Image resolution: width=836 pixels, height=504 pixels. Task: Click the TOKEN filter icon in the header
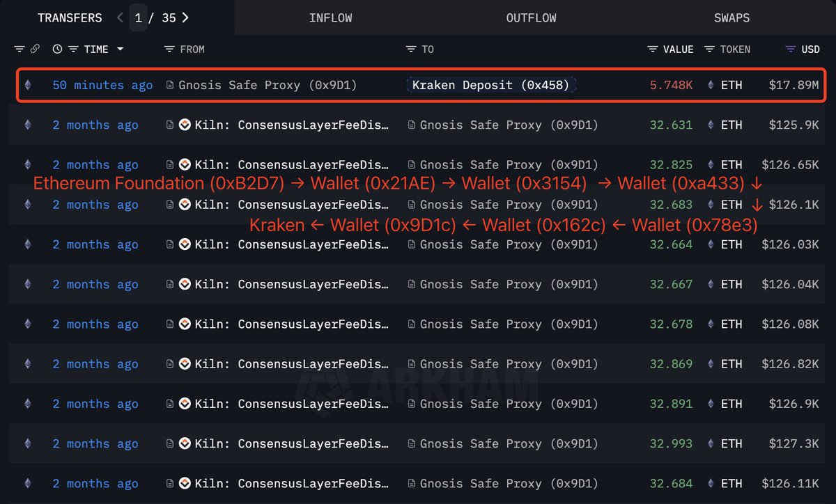(709, 49)
